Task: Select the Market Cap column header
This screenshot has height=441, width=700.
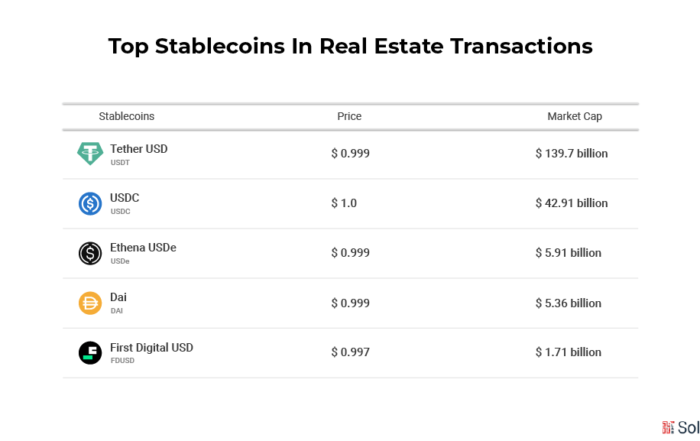Action: [575, 116]
